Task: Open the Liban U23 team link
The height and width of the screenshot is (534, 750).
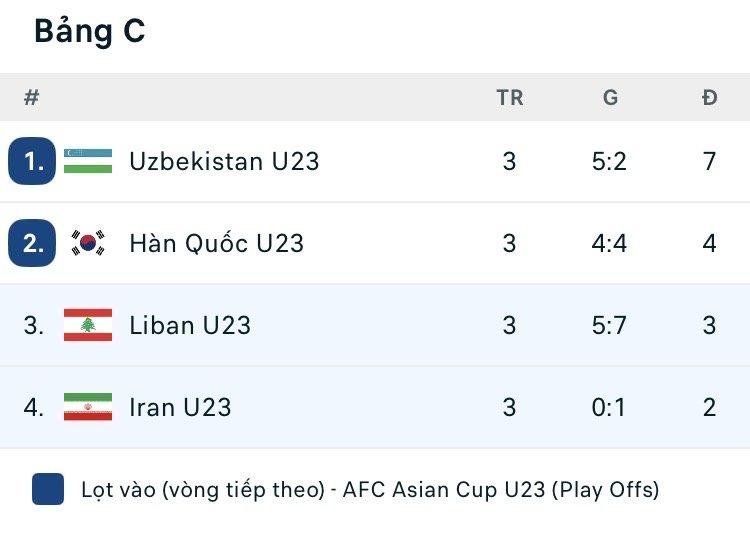Action: tap(190, 325)
